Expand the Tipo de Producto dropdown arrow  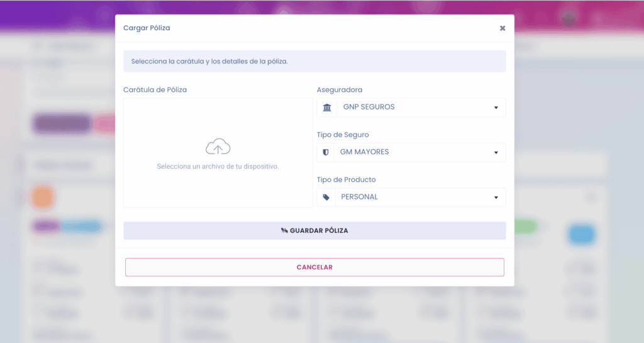[x=496, y=198]
